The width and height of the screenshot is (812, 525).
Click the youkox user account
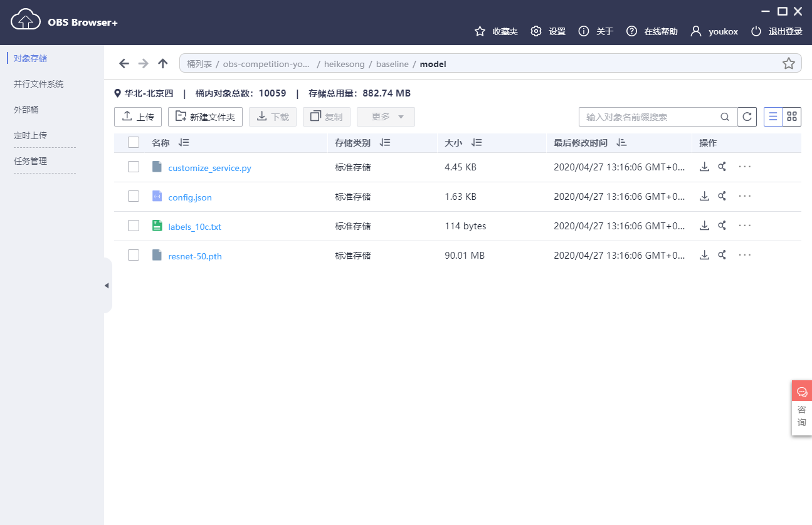point(714,31)
